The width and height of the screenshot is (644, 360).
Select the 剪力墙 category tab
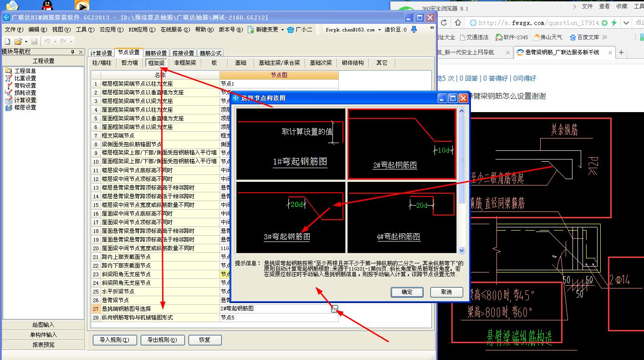[x=129, y=63]
